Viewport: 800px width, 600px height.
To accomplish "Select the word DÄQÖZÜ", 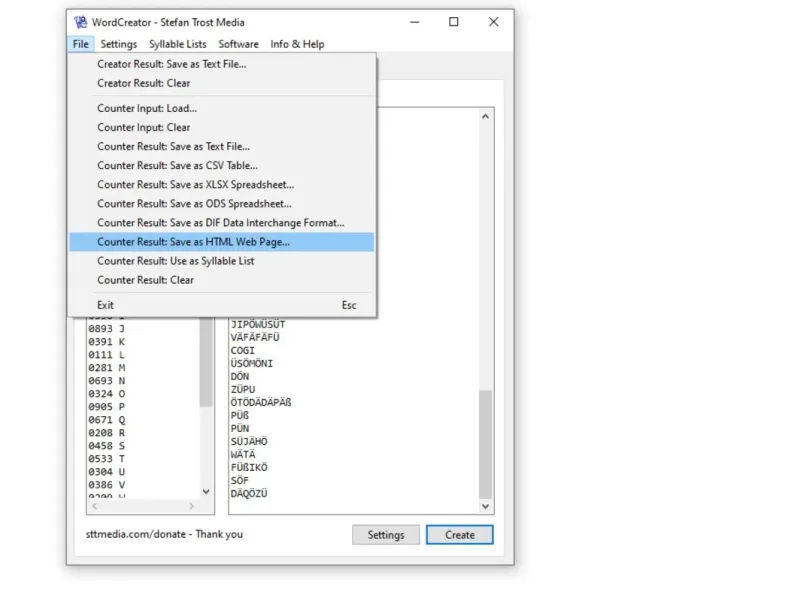I will pyautogui.click(x=249, y=493).
